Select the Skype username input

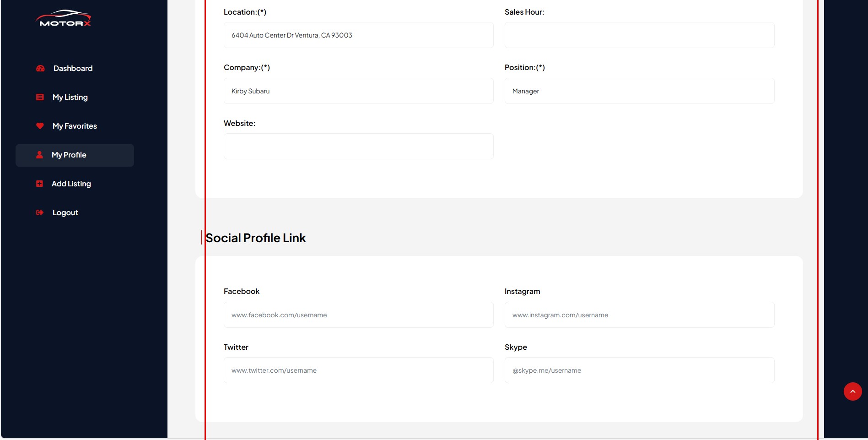pyautogui.click(x=639, y=370)
